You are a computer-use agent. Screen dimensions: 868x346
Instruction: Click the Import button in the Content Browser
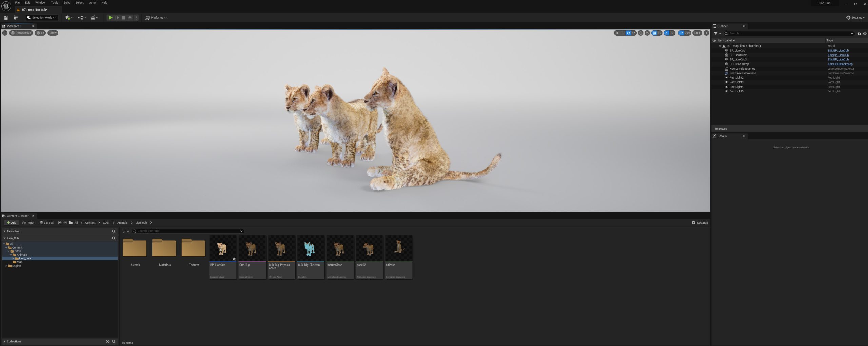tap(29, 223)
